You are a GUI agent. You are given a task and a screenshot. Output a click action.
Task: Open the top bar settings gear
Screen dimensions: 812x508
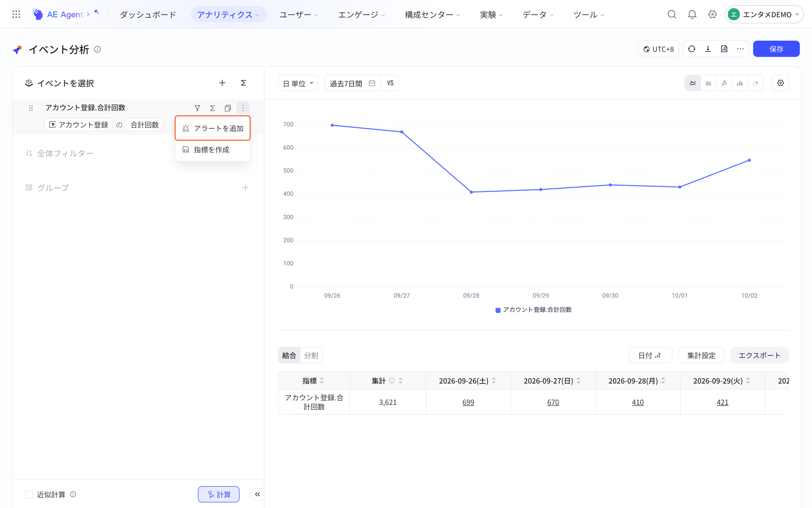pos(712,14)
